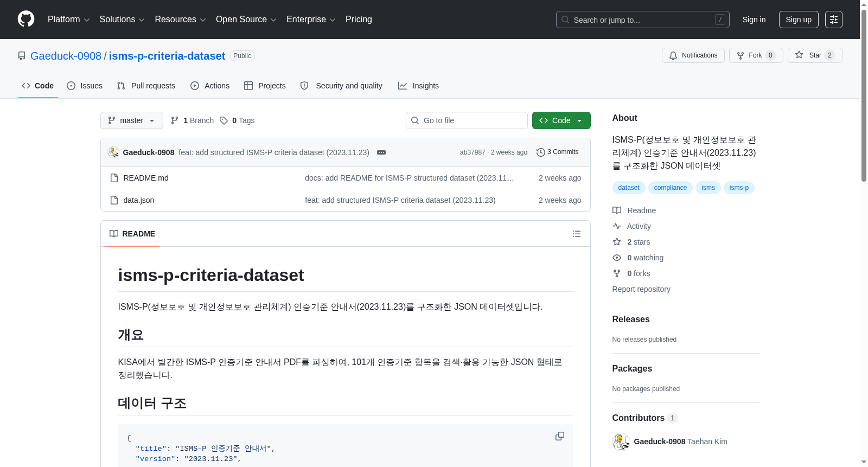Image resolution: width=868 pixels, height=467 pixels.
Task: Click the Gaeduck-0908 commit author avatar
Action: coord(113,152)
